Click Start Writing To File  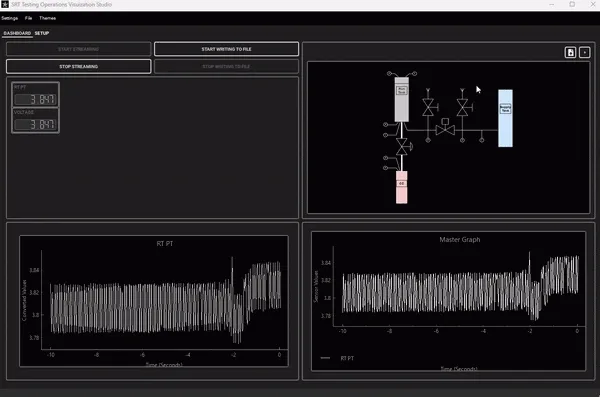click(x=227, y=49)
